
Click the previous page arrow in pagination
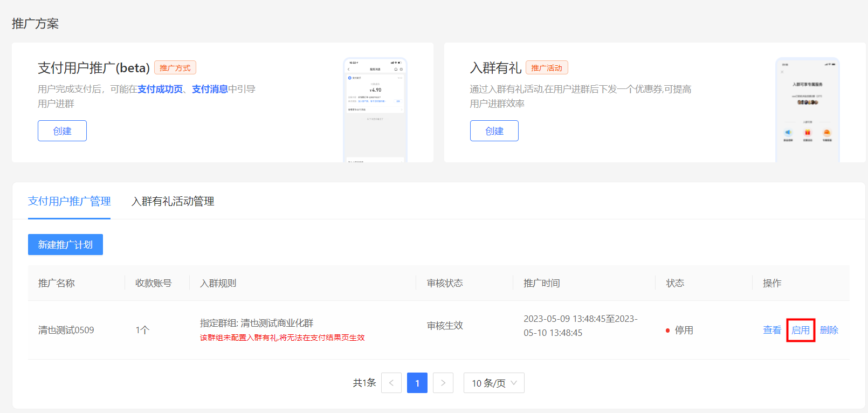pos(391,383)
